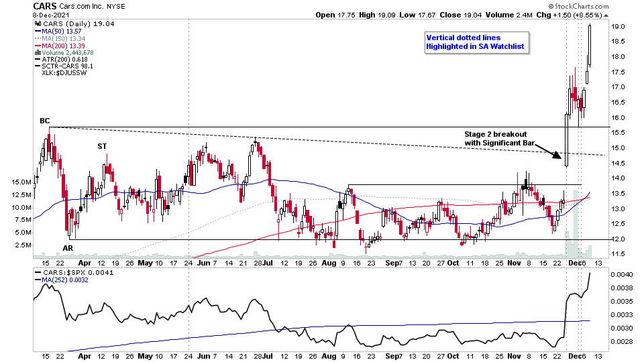Click the green up-triangle change indicator

[606, 15]
